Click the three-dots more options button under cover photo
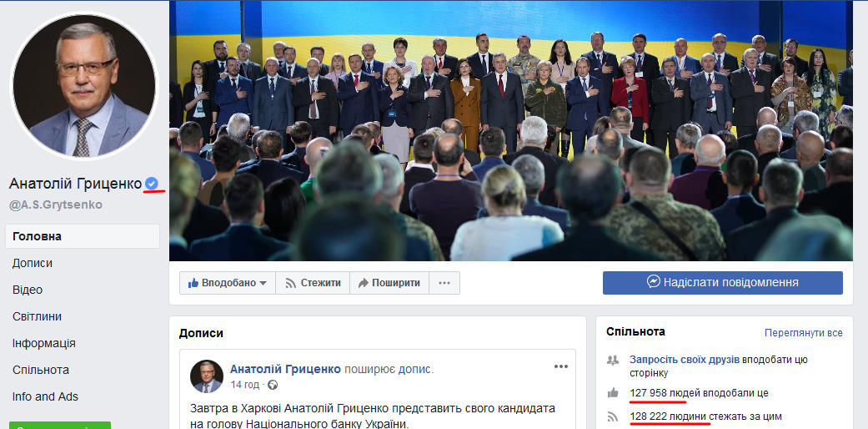The width and height of the screenshot is (868, 429). (444, 283)
